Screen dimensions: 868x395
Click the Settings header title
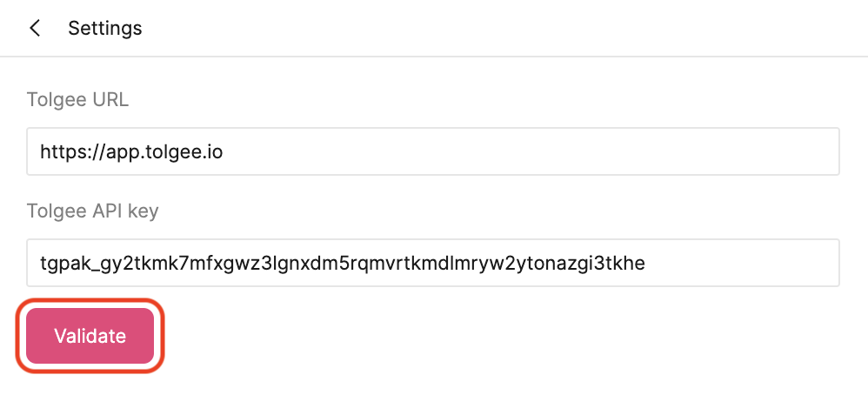click(104, 29)
